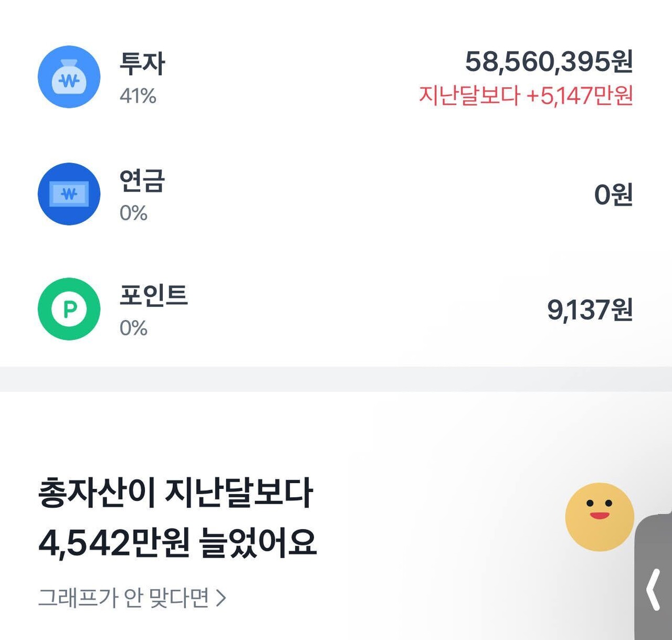This screenshot has width=672, height=640.
Task: Tap the investment category circle icon
Action: tap(69, 76)
